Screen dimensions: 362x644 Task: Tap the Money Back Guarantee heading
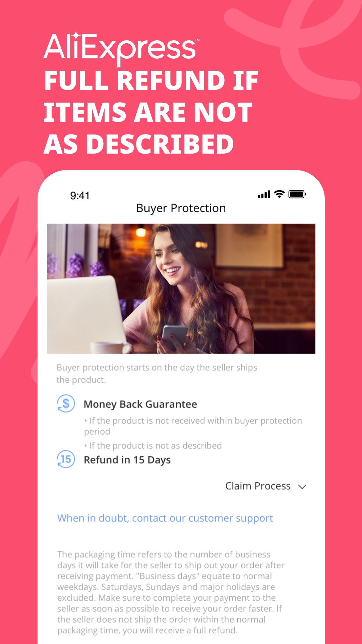140,404
